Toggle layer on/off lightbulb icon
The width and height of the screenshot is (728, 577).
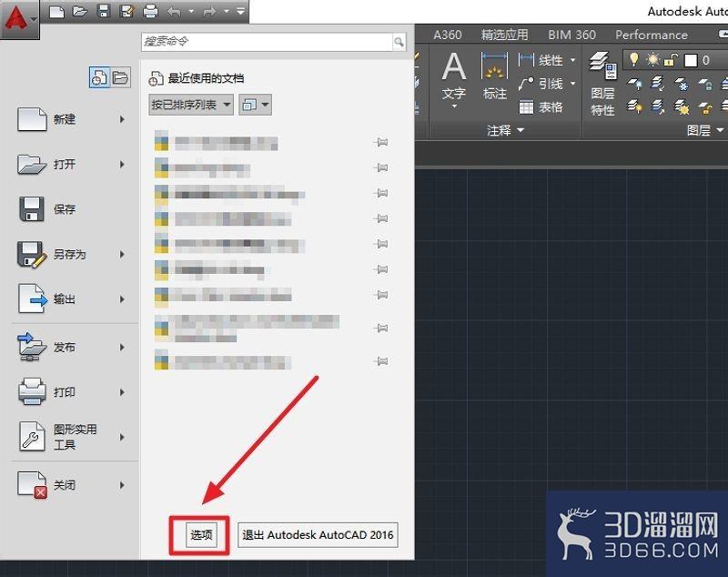[x=633, y=59]
